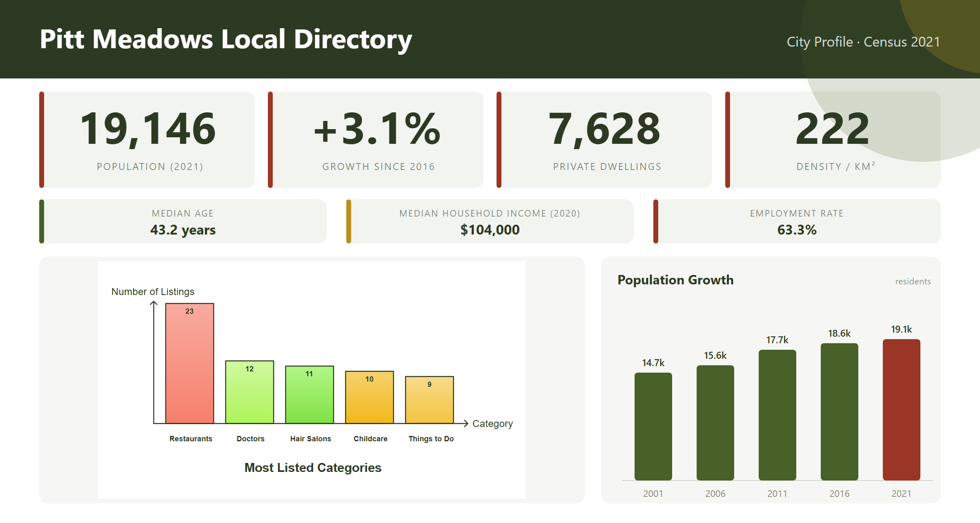
Task: Click the Restaurants category label
Action: pos(191,439)
